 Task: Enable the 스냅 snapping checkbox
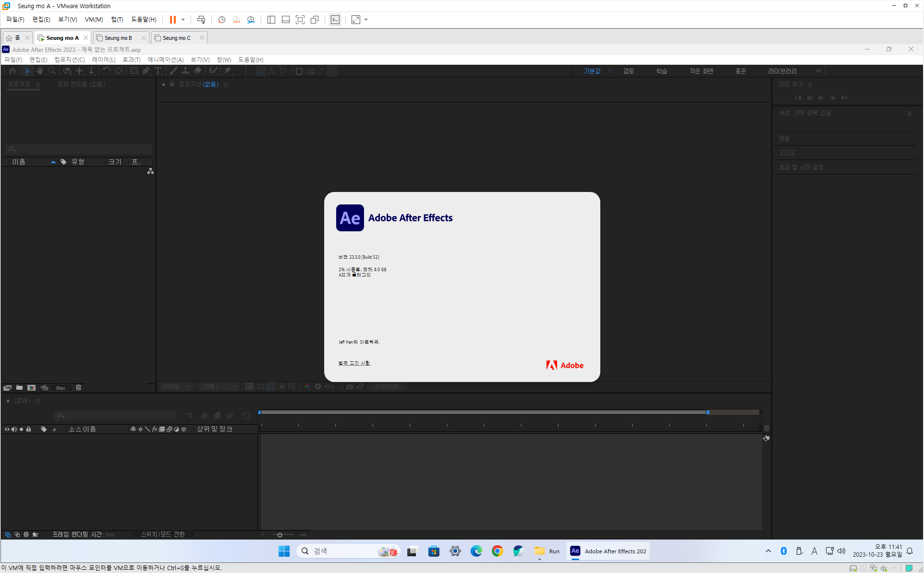299,72
